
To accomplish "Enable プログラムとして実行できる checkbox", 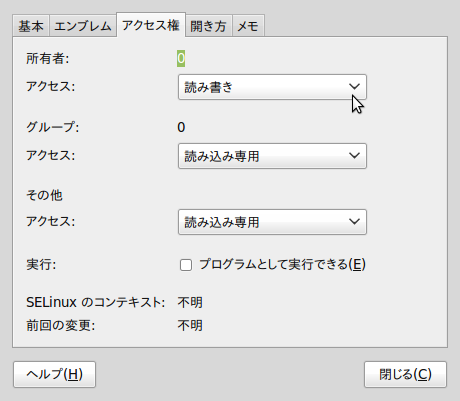I will pos(186,265).
